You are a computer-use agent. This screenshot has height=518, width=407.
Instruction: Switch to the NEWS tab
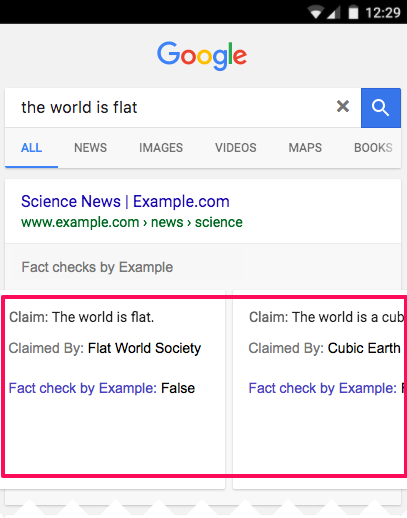click(x=90, y=148)
